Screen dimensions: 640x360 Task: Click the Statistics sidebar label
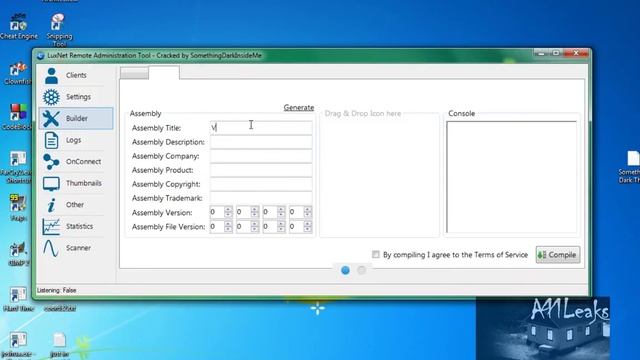tap(80, 227)
